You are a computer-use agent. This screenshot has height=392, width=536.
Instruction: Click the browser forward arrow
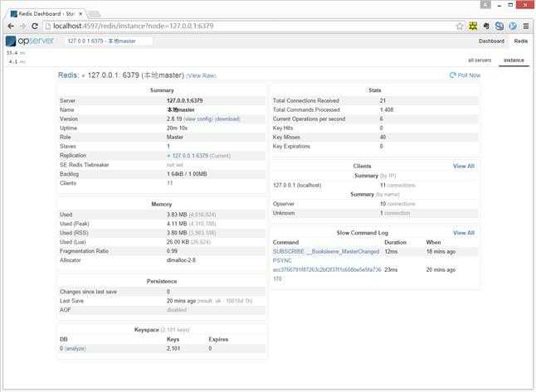(22, 26)
